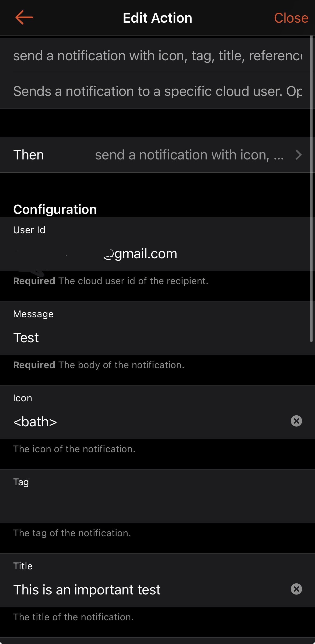The image size is (315, 644).
Task: Select the action name text field
Action: tap(157, 56)
